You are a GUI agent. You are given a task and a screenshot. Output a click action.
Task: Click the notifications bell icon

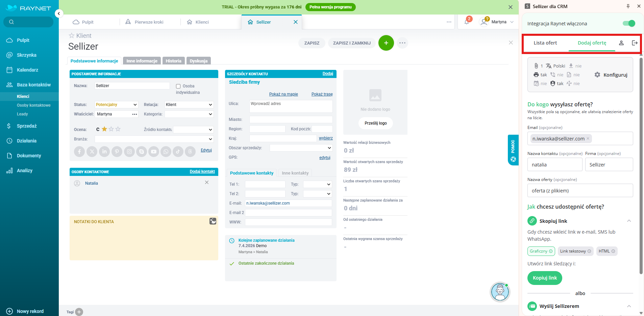(467, 22)
